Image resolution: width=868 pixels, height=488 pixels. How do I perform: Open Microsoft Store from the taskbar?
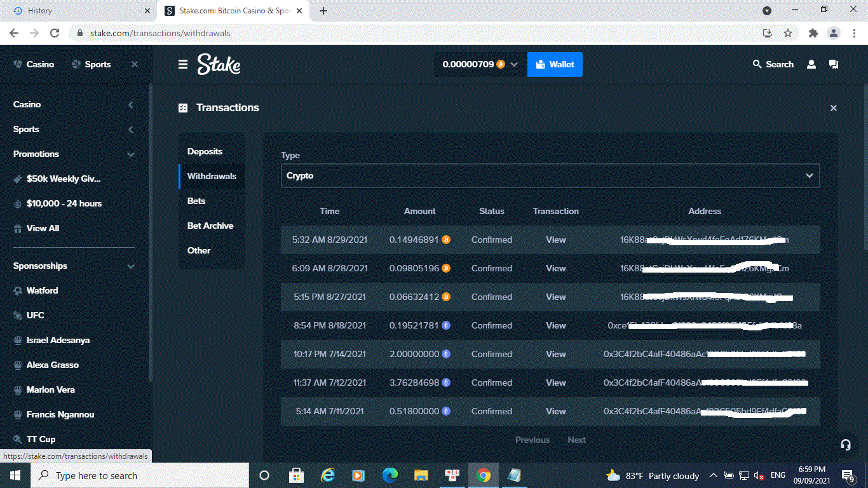[296, 475]
